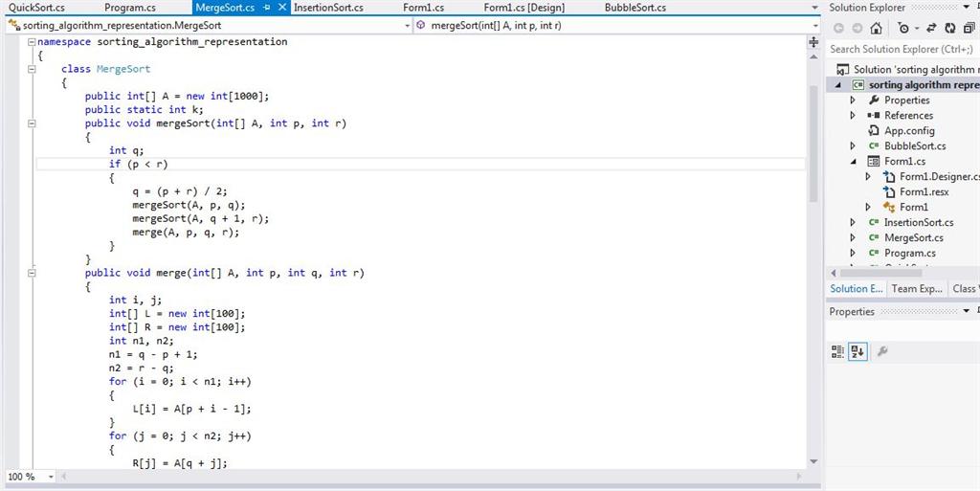Select MergeSort.cs in Solution Explorer tree
Viewport: 980px width, 491px height.
click(x=913, y=237)
